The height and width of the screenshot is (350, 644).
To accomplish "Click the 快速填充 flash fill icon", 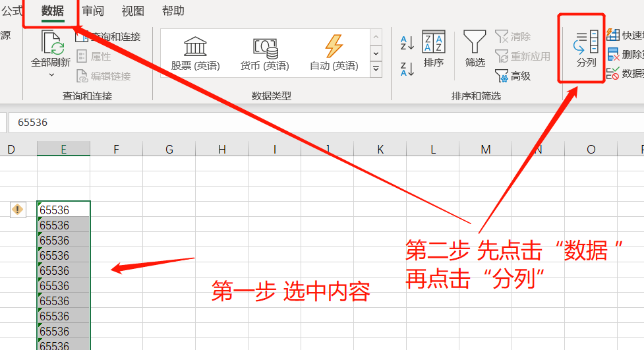I will click(x=613, y=35).
